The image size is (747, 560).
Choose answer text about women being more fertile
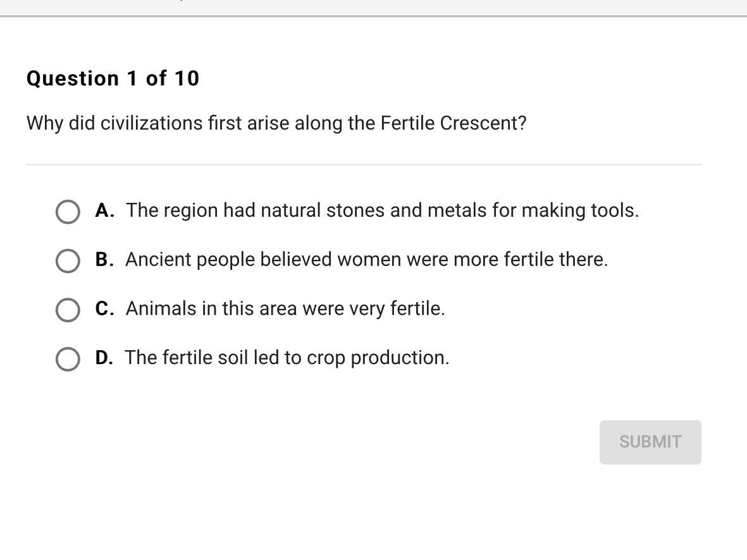point(366,260)
